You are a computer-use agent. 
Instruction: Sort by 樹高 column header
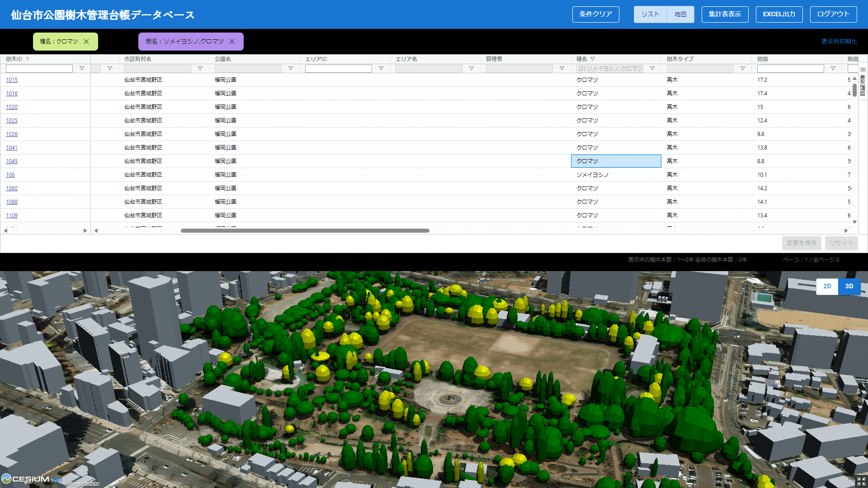tap(763, 59)
